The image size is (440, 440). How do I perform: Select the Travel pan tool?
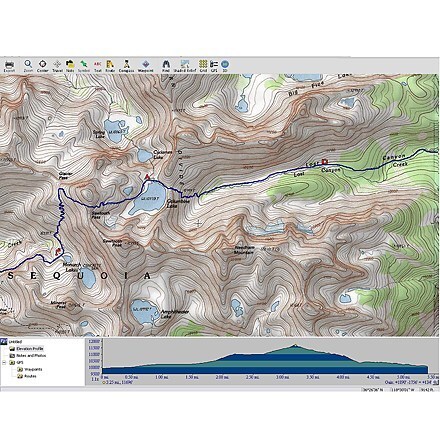click(57, 66)
